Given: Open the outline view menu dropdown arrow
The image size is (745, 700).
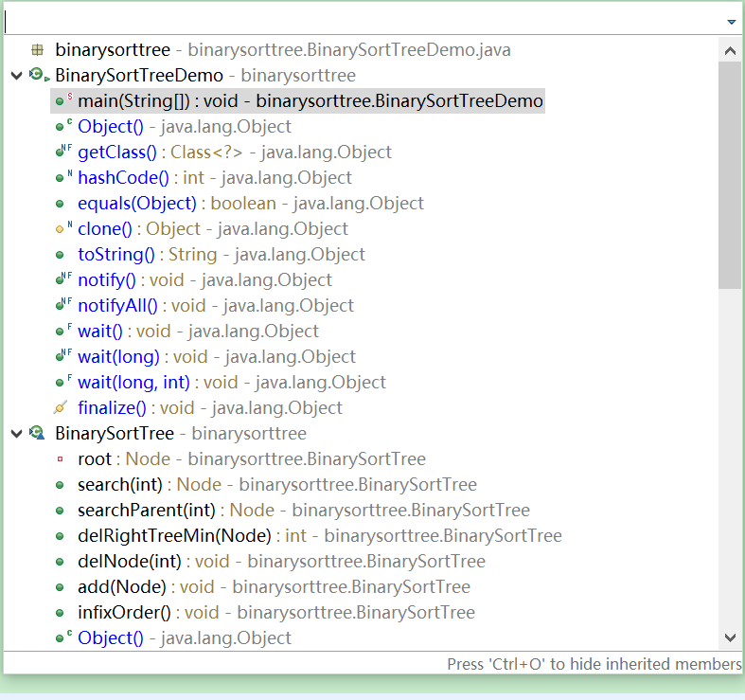Looking at the screenshot, I should (x=731, y=22).
